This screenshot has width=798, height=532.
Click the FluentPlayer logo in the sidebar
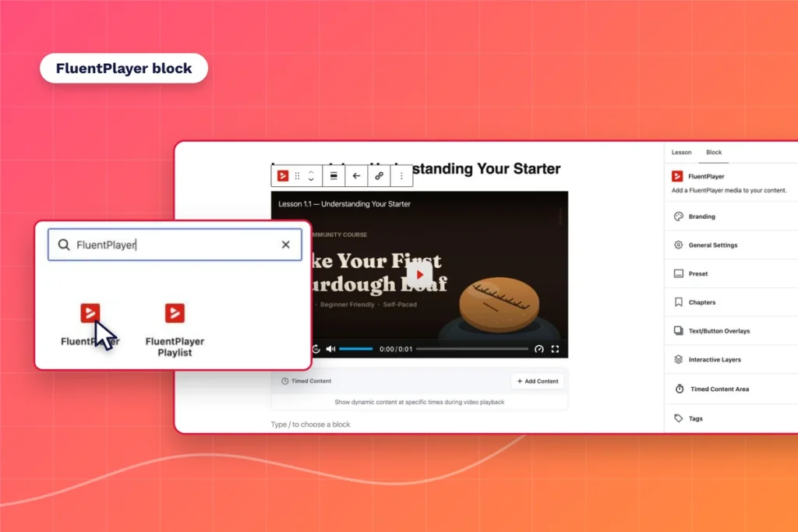[677, 176]
